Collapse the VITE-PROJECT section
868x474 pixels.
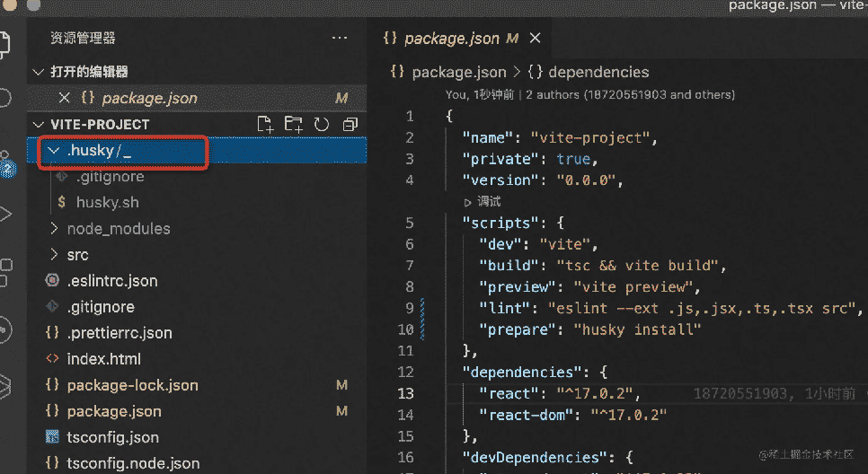click(x=38, y=124)
